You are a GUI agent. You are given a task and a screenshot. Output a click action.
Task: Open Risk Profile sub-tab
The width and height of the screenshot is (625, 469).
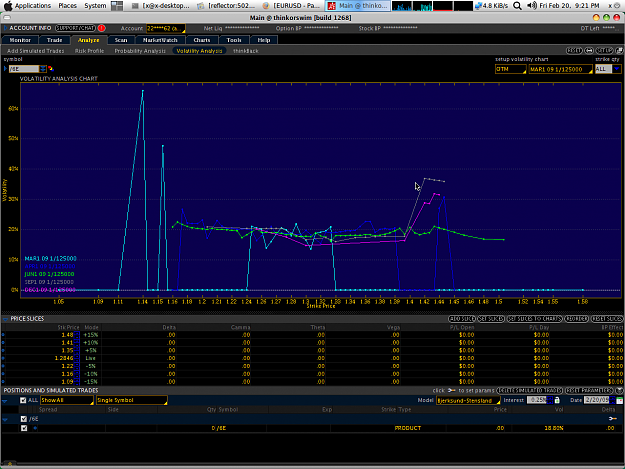click(x=89, y=51)
